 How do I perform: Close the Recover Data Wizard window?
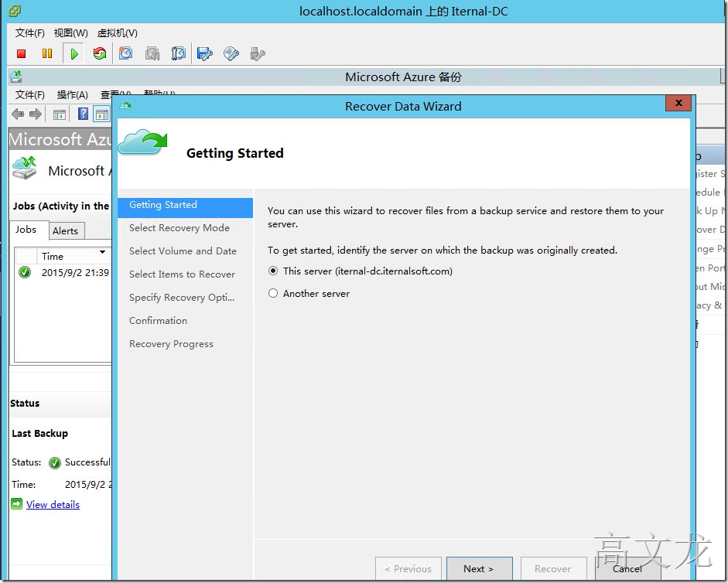pyautogui.click(x=678, y=103)
